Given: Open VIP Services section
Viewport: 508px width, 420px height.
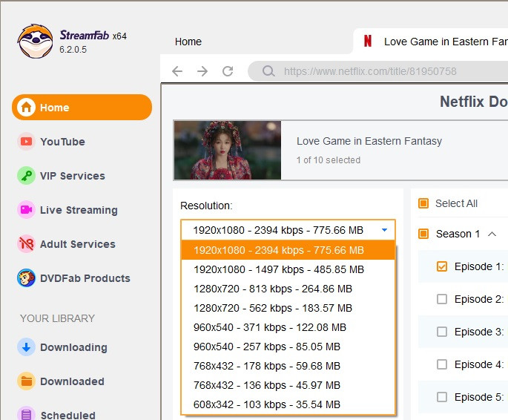Looking at the screenshot, I should (x=72, y=176).
